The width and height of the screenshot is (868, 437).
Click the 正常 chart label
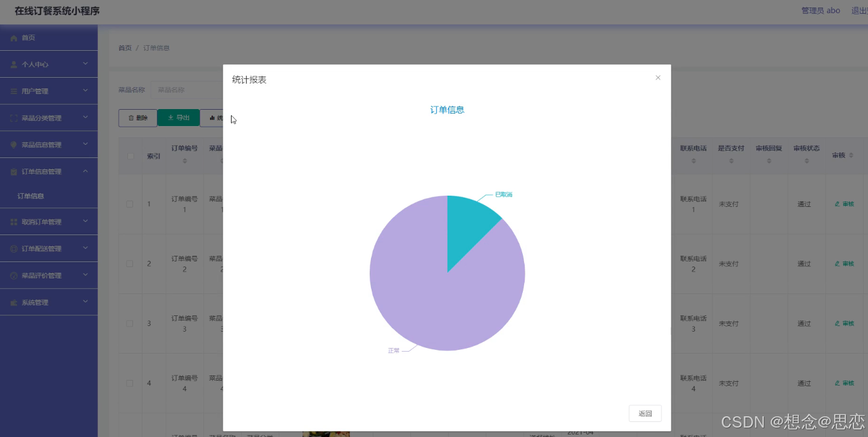394,350
